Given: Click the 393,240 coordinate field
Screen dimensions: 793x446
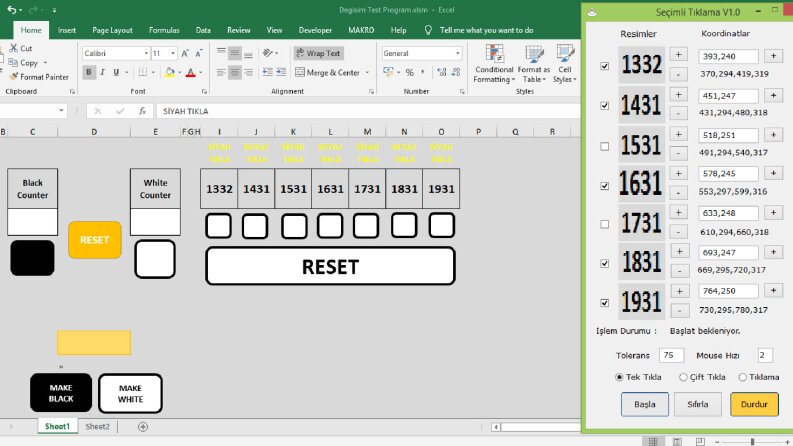Looking at the screenshot, I should [x=728, y=56].
